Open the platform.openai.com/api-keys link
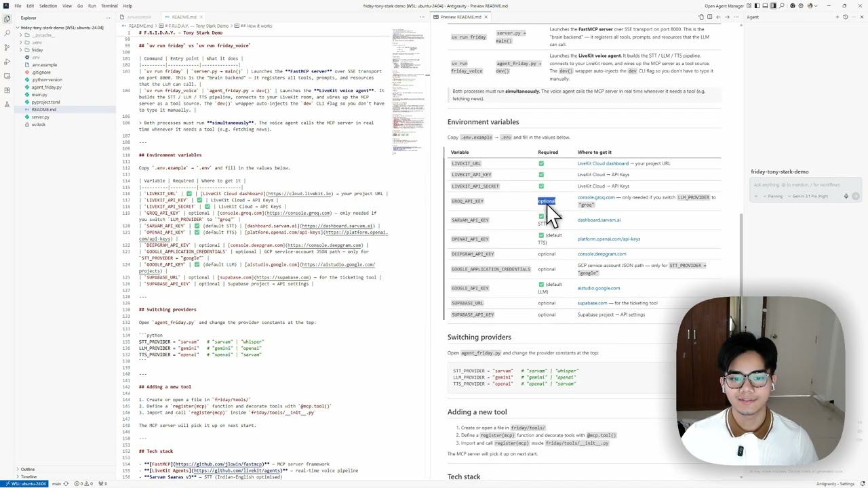This screenshot has width=868, height=488. click(608, 239)
